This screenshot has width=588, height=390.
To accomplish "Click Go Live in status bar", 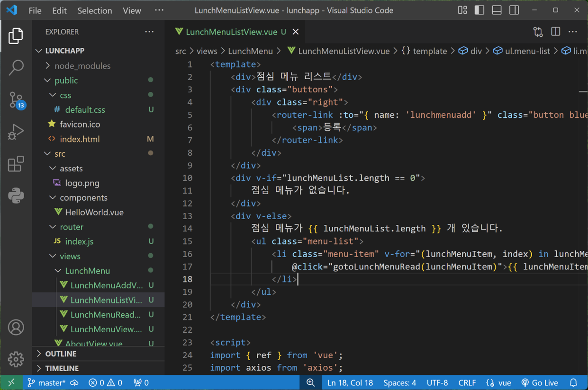I will (539, 382).
